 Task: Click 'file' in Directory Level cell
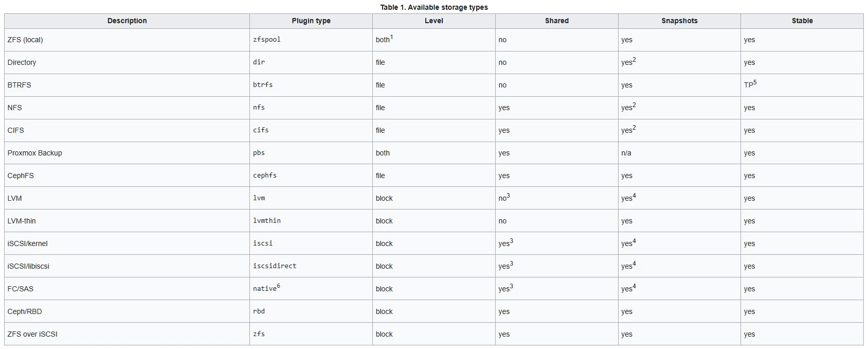pyautogui.click(x=380, y=62)
